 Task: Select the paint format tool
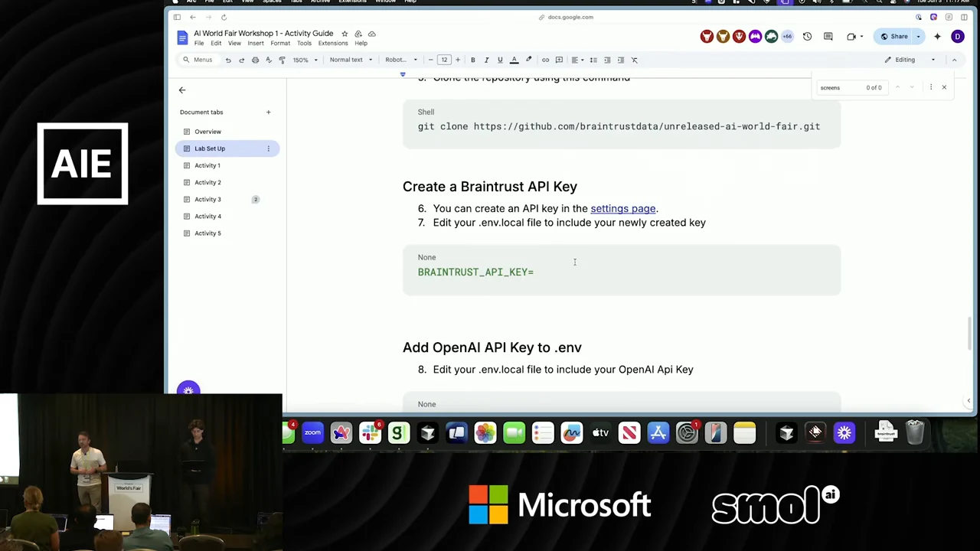(x=282, y=60)
